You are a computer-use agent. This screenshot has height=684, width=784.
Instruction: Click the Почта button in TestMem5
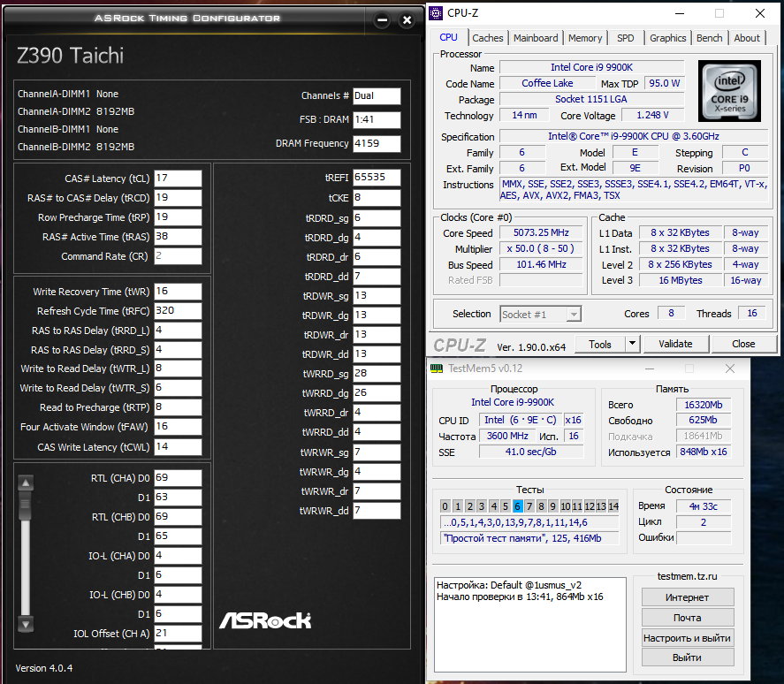pyautogui.click(x=688, y=618)
